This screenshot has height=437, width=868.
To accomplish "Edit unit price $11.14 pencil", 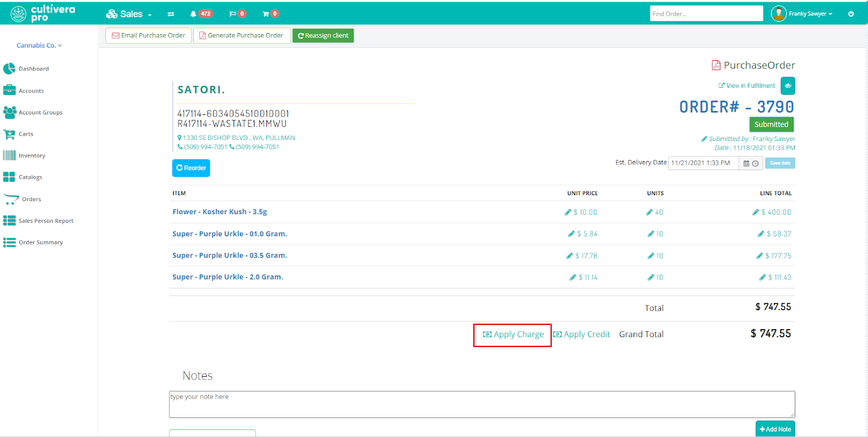I will 573,278.
